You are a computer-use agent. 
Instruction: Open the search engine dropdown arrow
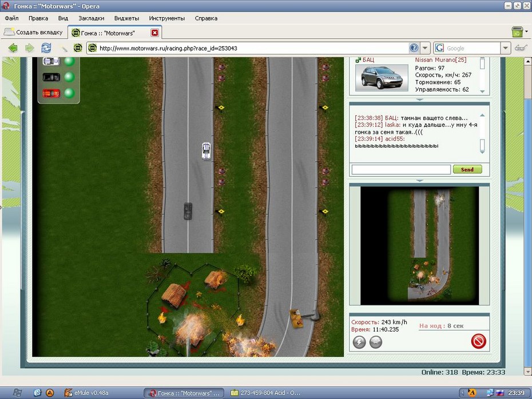click(x=505, y=48)
